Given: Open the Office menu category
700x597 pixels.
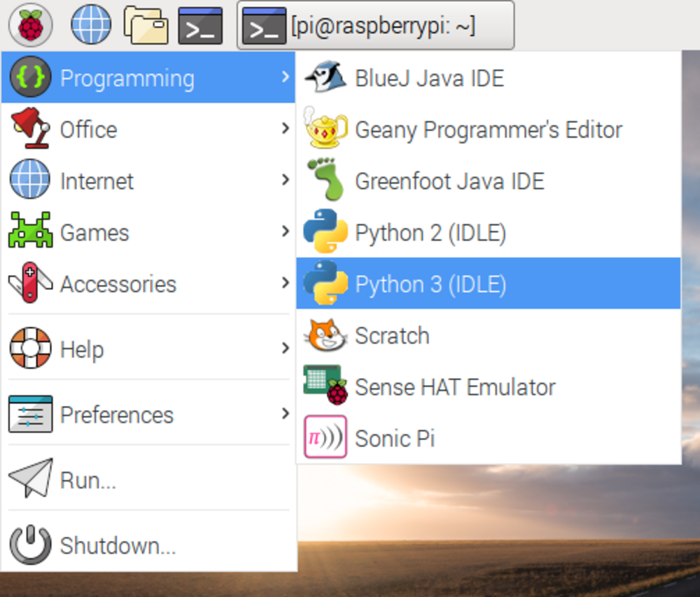Looking at the screenshot, I should [148, 129].
